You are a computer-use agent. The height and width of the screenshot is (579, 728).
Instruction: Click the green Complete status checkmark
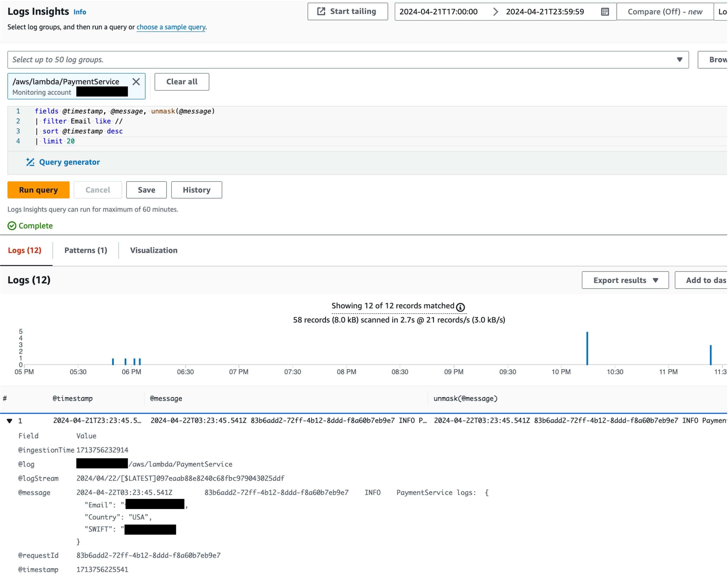pos(12,226)
